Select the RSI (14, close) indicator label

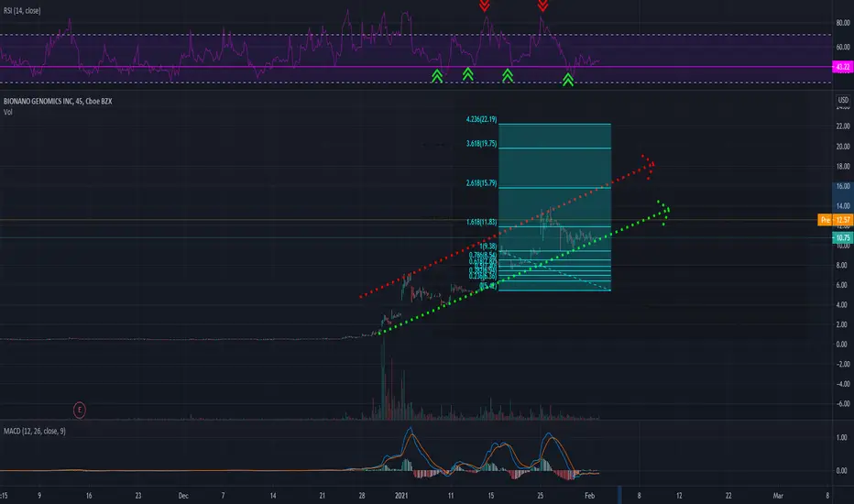click(22, 11)
